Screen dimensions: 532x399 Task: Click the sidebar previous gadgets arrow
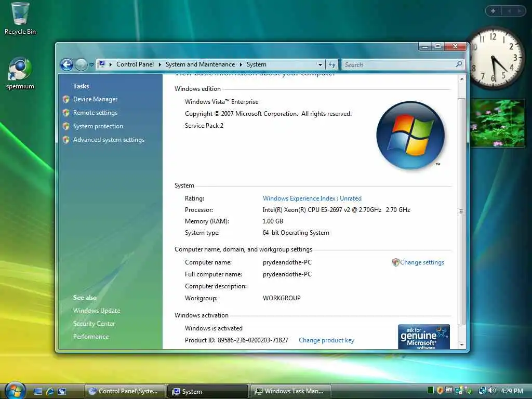click(509, 11)
